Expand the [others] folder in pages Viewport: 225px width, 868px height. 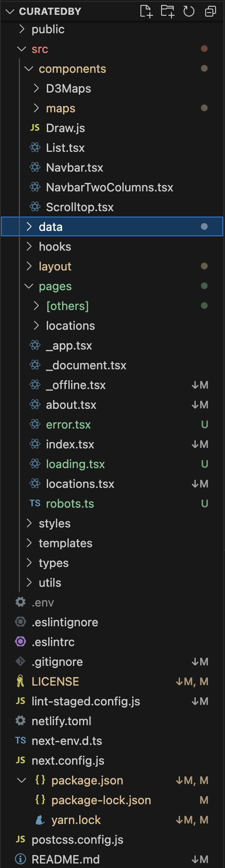coord(36,306)
